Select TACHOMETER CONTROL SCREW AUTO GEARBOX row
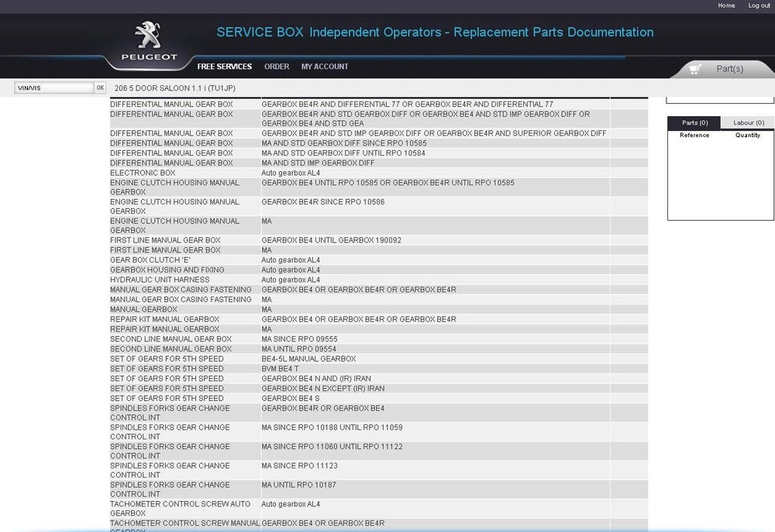 [x=379, y=509]
